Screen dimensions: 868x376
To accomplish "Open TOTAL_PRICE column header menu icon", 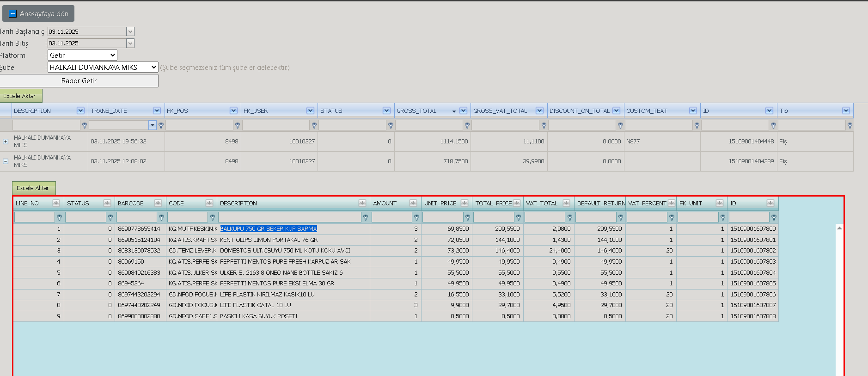I will click(516, 203).
